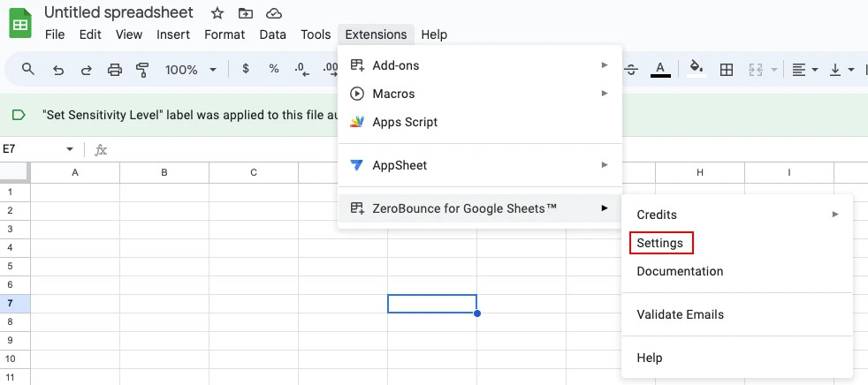Pick the fill color bucket
Image resolution: width=868 pixels, height=385 pixels.
click(x=697, y=69)
